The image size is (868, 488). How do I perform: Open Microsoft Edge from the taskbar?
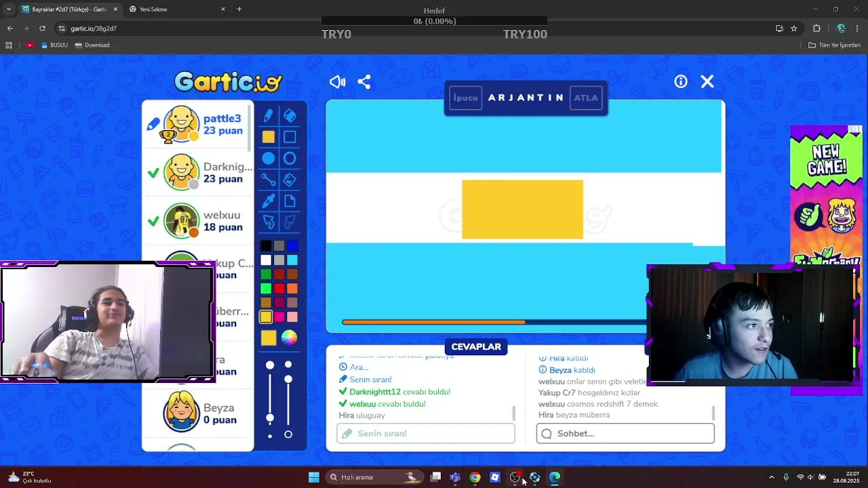(x=555, y=477)
